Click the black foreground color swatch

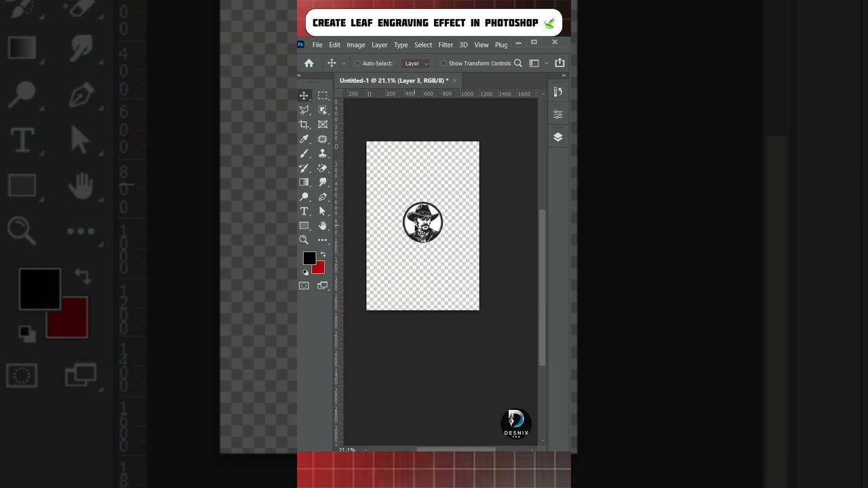pos(309,258)
